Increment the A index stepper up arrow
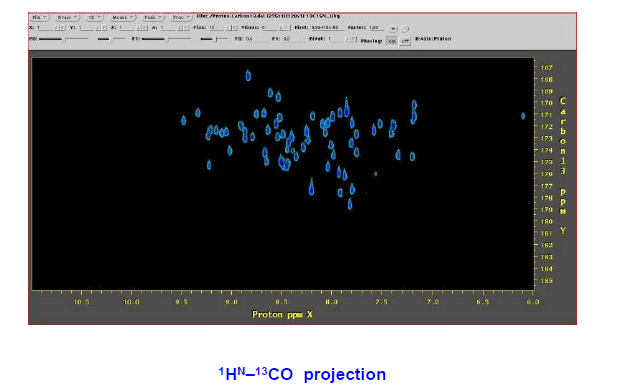 click(181, 28)
